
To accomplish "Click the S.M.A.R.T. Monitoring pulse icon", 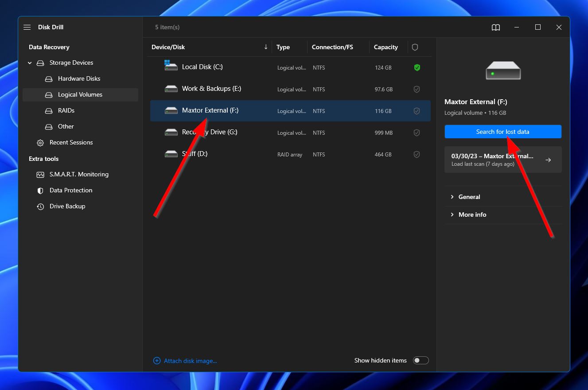I will point(40,175).
